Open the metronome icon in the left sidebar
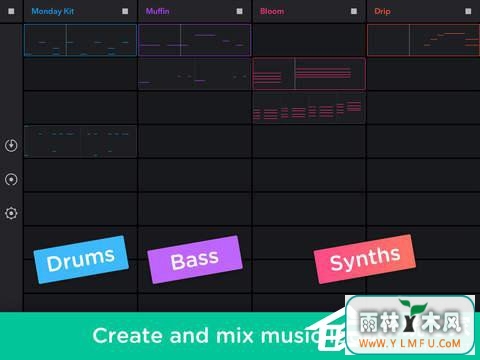480x360 pixels. (11, 145)
